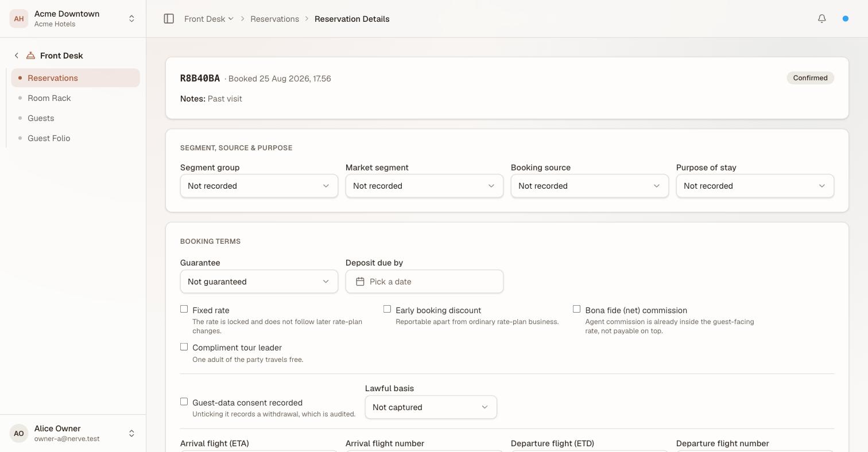Click the AO user avatar
Screen dimensions: 868x452
point(19,434)
